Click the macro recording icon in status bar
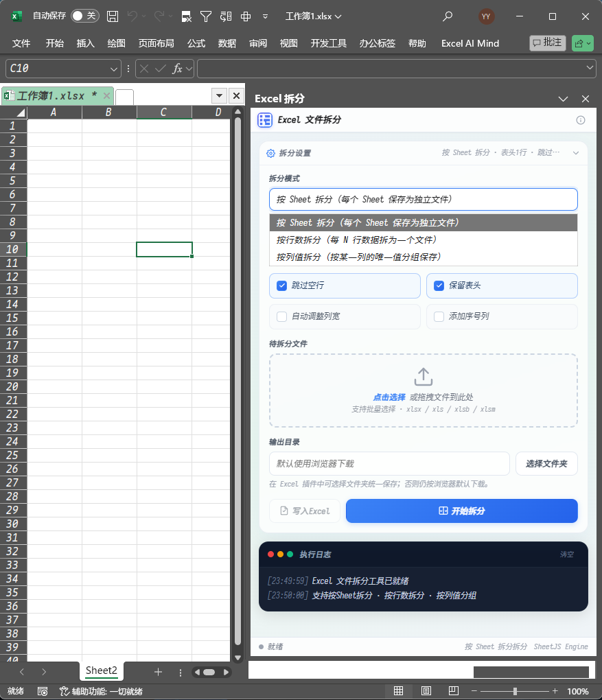This screenshot has height=700, width=602. point(43,692)
